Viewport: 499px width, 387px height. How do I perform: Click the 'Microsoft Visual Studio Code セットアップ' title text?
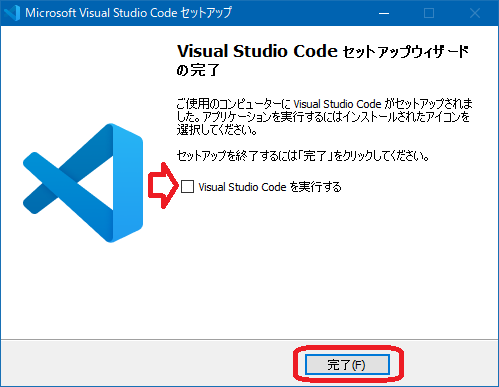(x=128, y=13)
